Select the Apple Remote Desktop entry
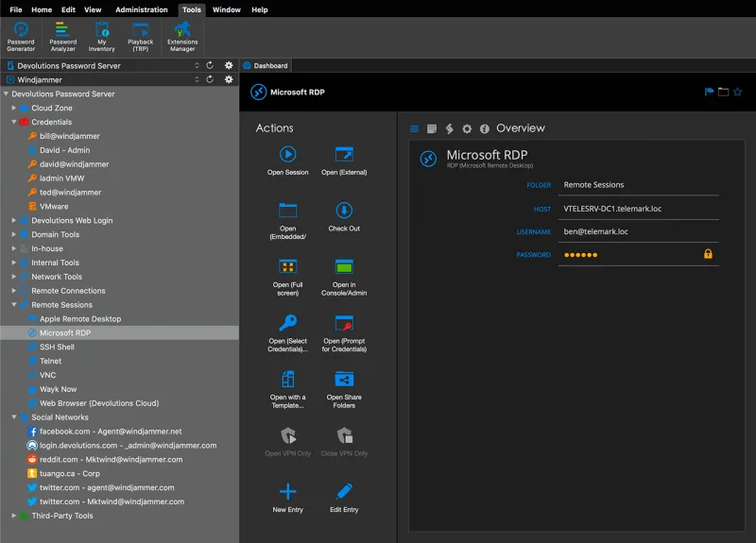The image size is (756, 543). pos(80,319)
